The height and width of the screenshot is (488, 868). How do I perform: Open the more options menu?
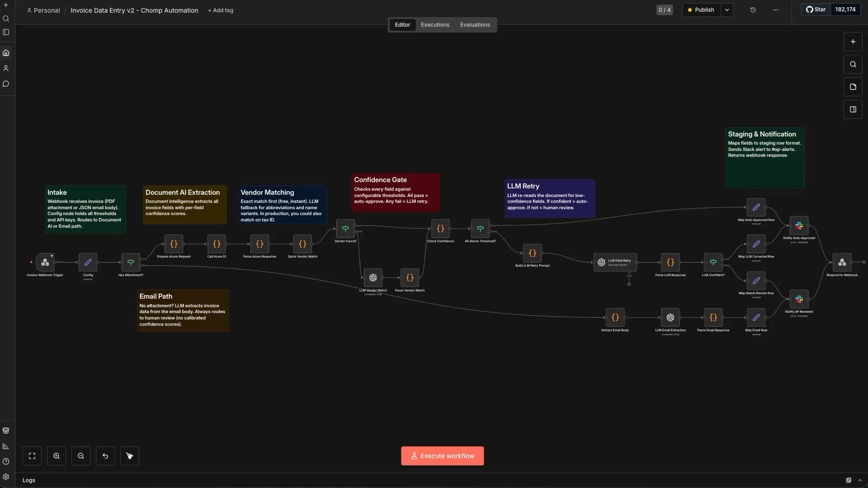(776, 10)
